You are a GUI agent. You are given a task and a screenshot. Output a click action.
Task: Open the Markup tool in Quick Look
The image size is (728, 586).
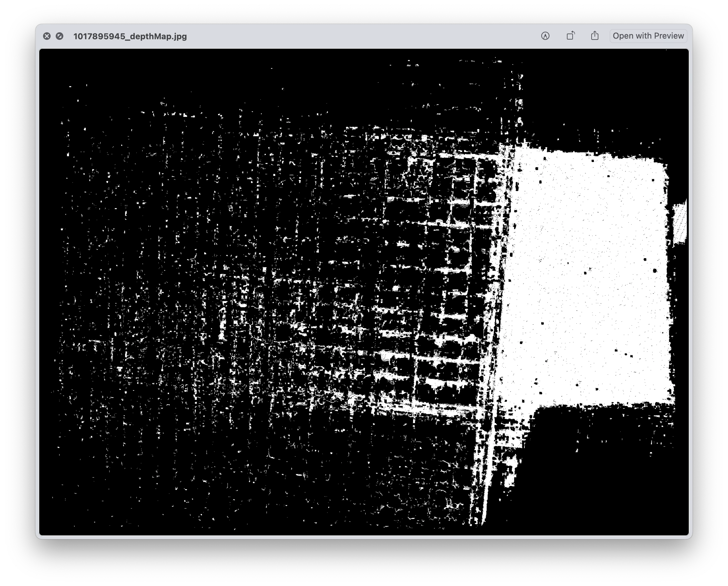coord(545,36)
